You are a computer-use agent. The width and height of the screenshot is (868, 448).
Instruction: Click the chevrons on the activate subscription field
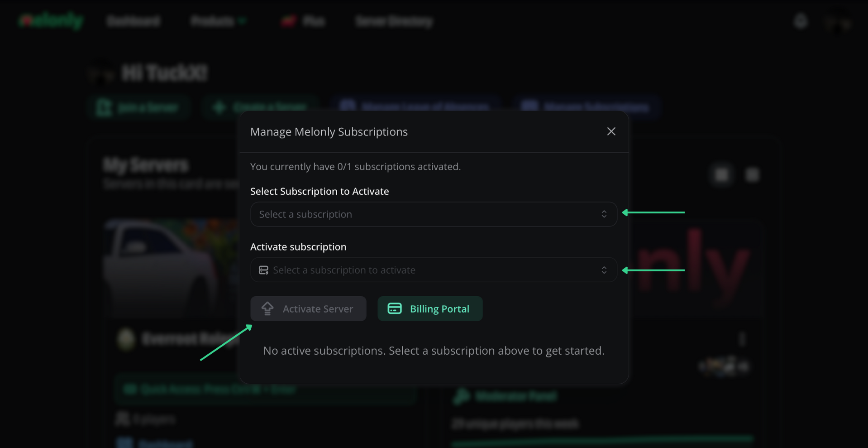pos(604,270)
